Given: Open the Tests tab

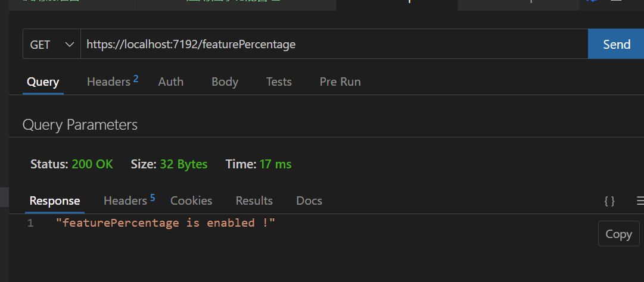Looking at the screenshot, I should (x=279, y=82).
